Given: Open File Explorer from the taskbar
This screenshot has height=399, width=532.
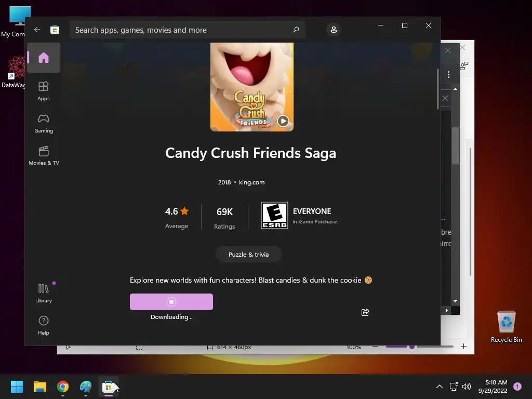Looking at the screenshot, I should tap(39, 387).
